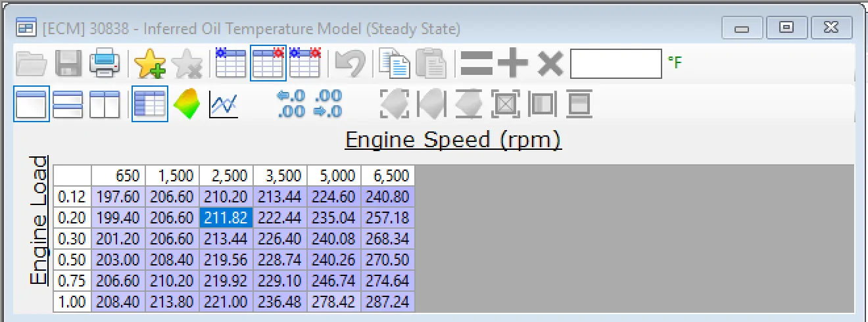The width and height of the screenshot is (868, 322).
Task: Click the Undo arrow icon
Action: point(350,64)
